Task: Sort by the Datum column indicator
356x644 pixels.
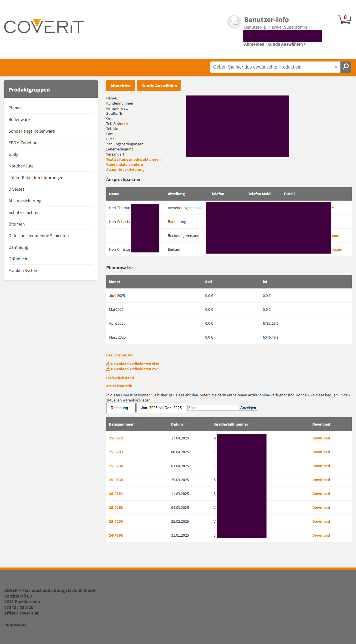Action: click(185, 424)
